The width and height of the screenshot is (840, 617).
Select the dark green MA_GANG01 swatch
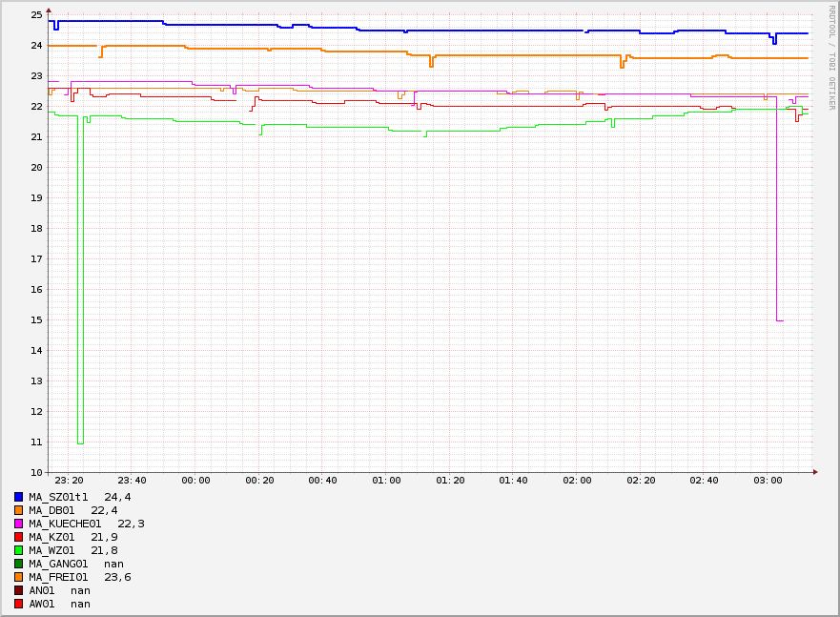[x=18, y=564]
